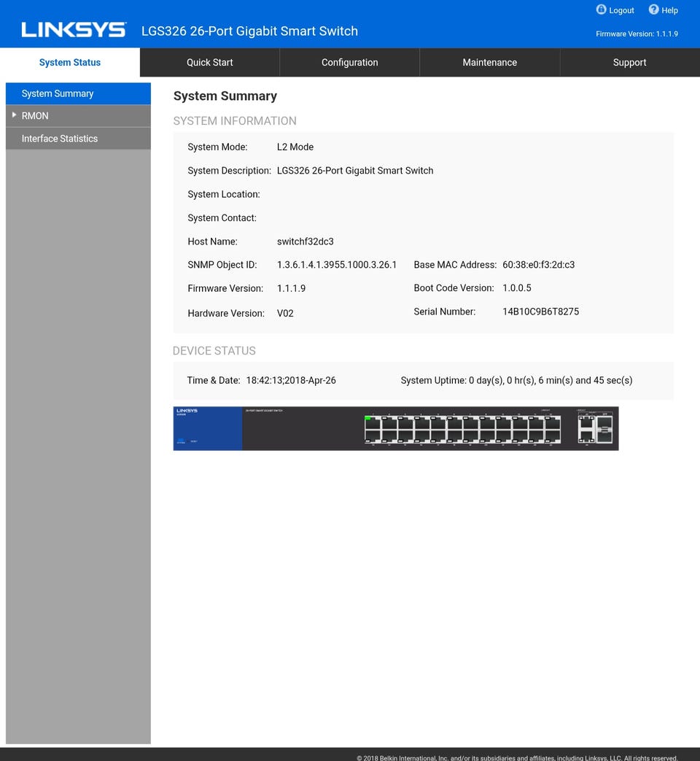Click the System Uptime text

pos(517,381)
